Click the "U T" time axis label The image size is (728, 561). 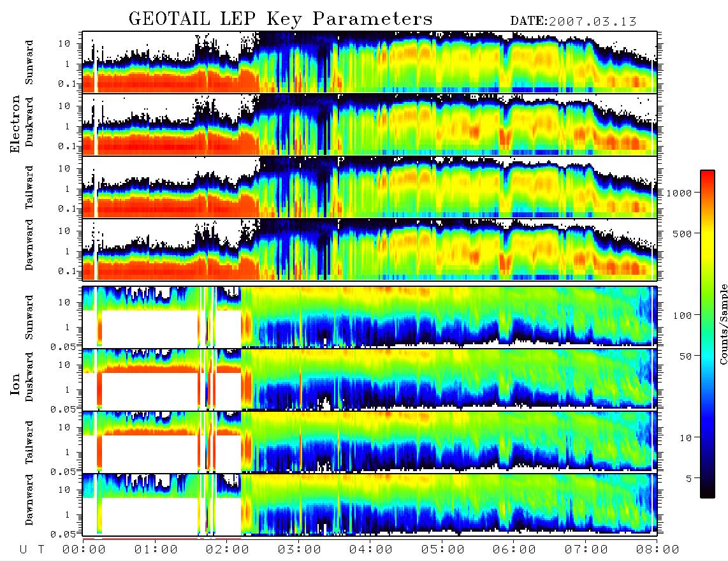coord(32,550)
